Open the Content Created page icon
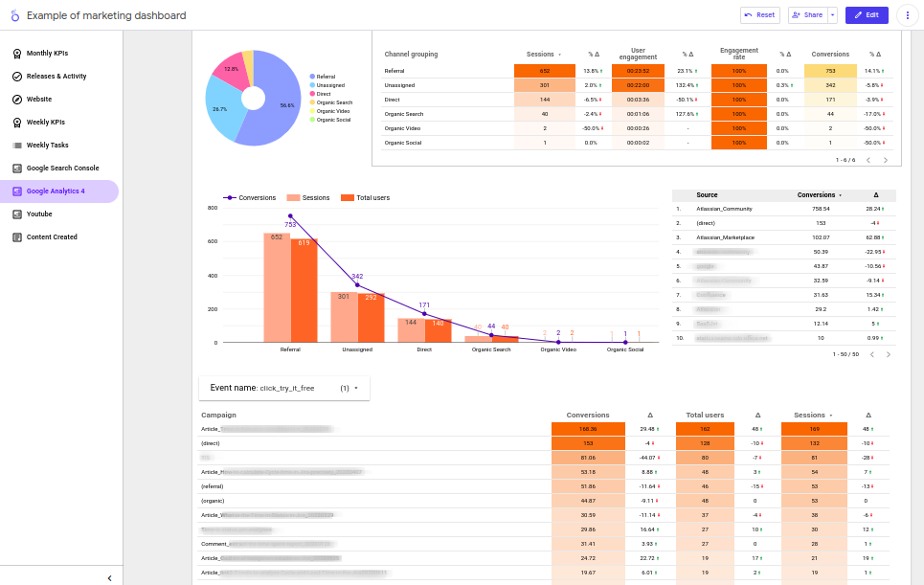Image resolution: width=924 pixels, height=585 pixels. pyautogui.click(x=17, y=236)
